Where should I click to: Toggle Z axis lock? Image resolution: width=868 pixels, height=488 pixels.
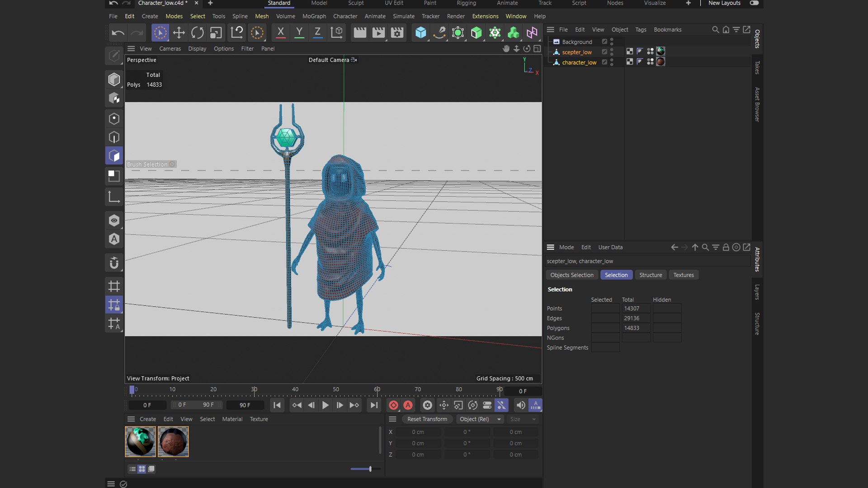[317, 32]
